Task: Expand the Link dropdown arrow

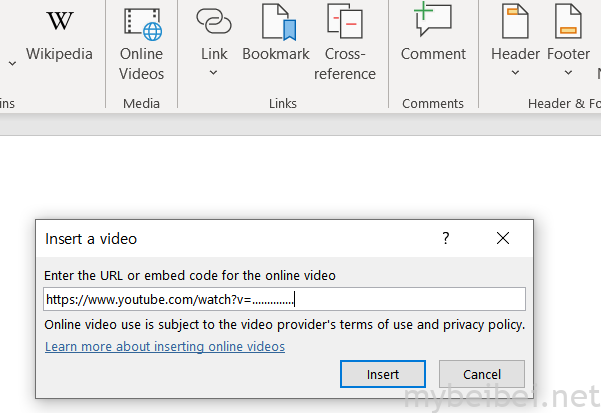Action: (213, 72)
